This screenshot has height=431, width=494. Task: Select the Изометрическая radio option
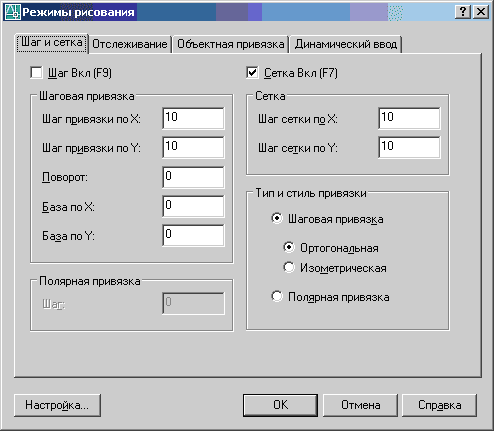(289, 267)
